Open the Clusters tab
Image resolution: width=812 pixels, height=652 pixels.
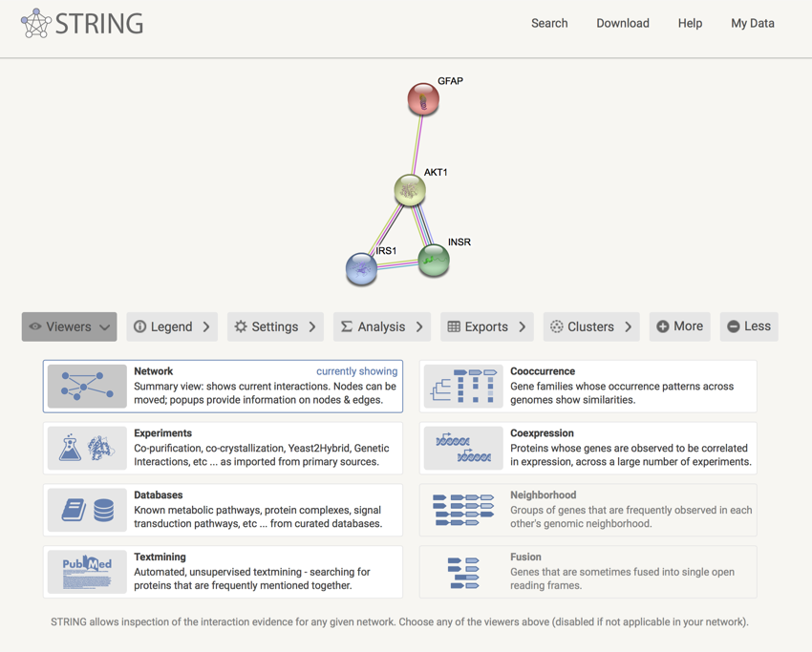point(591,326)
